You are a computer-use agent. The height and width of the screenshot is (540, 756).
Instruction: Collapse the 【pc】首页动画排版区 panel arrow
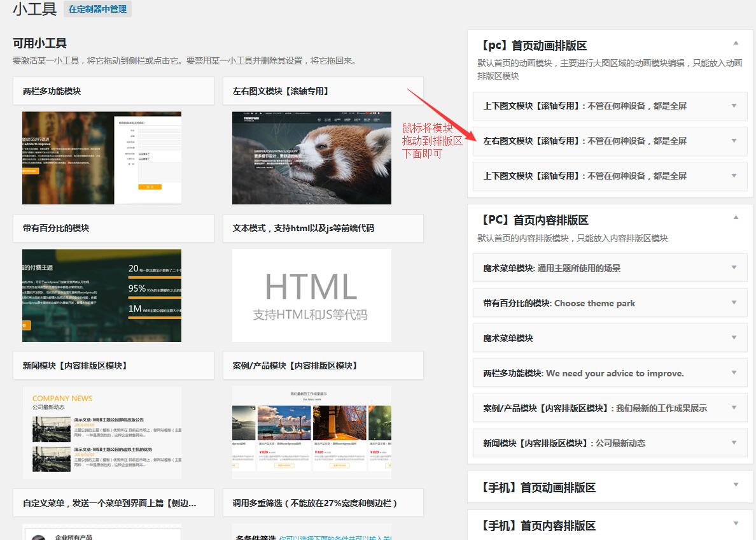[736, 43]
